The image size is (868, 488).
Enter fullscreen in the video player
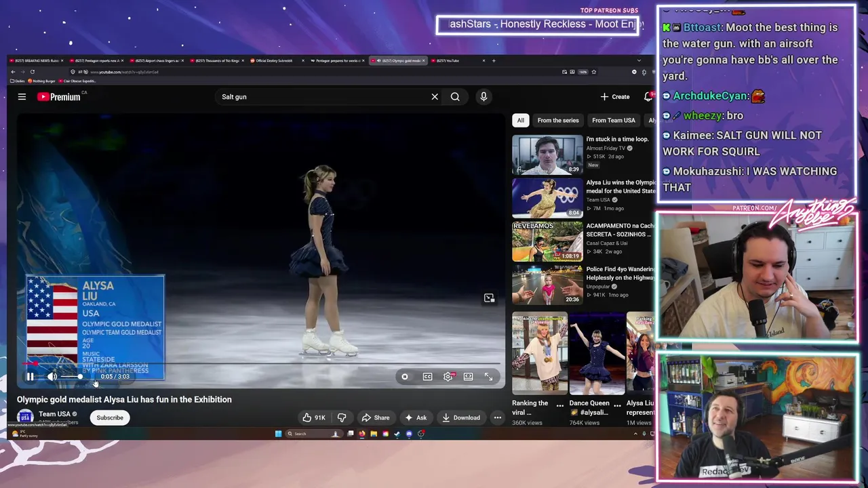click(488, 377)
